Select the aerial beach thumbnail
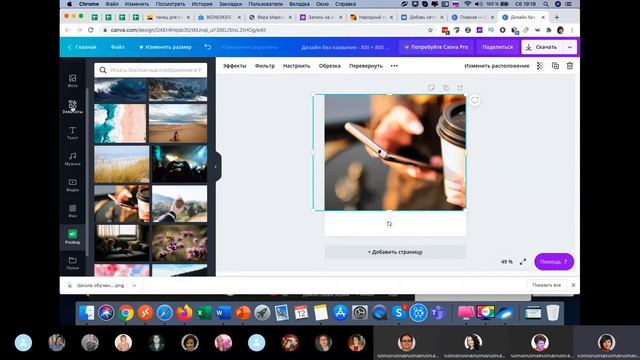This screenshot has width=640, height=360. pos(120,123)
